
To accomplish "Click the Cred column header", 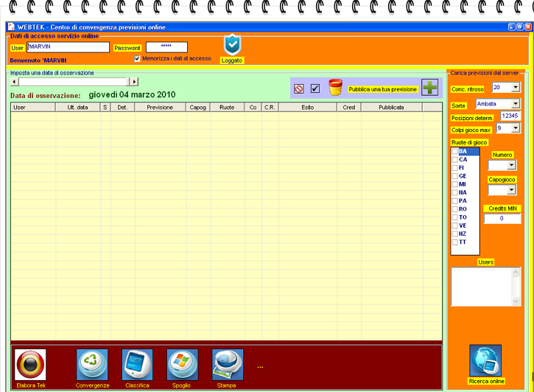I will click(x=348, y=108).
